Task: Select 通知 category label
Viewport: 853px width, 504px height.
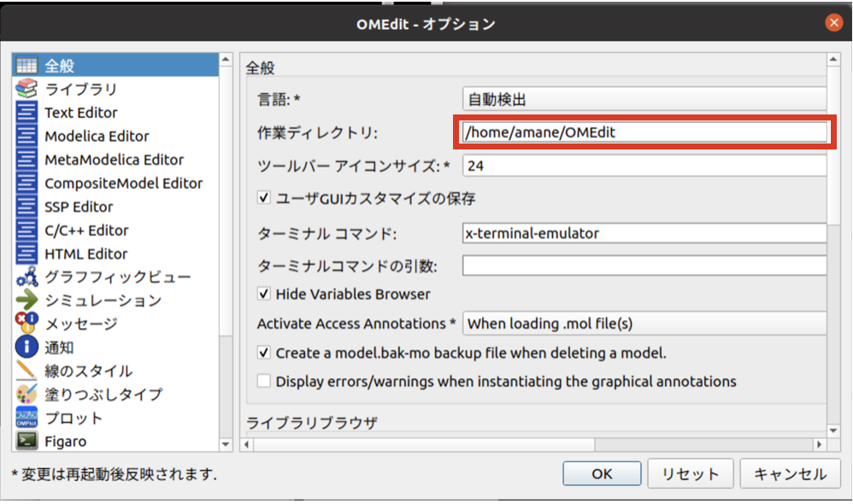Action: pos(59,348)
